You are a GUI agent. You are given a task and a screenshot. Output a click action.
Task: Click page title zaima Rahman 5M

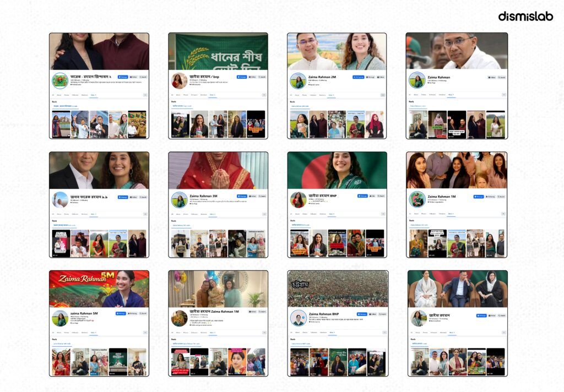84,313
